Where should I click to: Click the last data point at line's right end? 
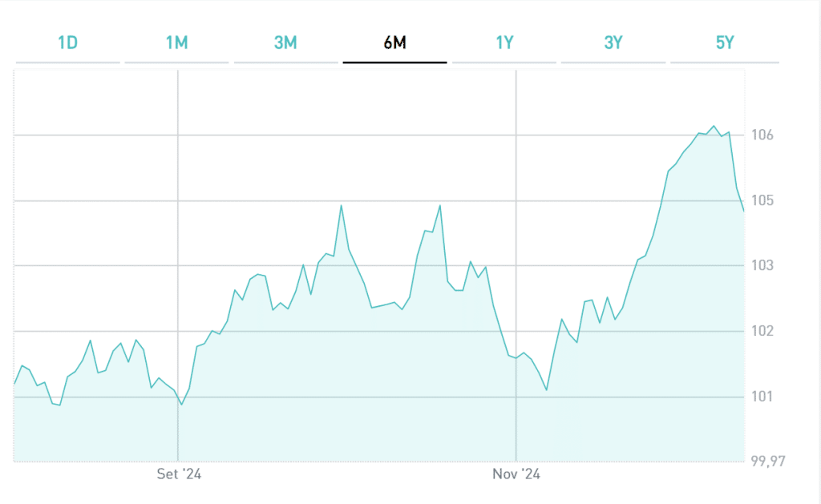coord(744,212)
